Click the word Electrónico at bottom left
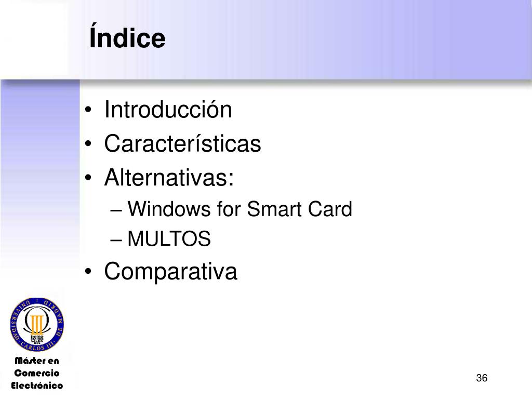The height and width of the screenshot is (399, 532). (x=37, y=385)
